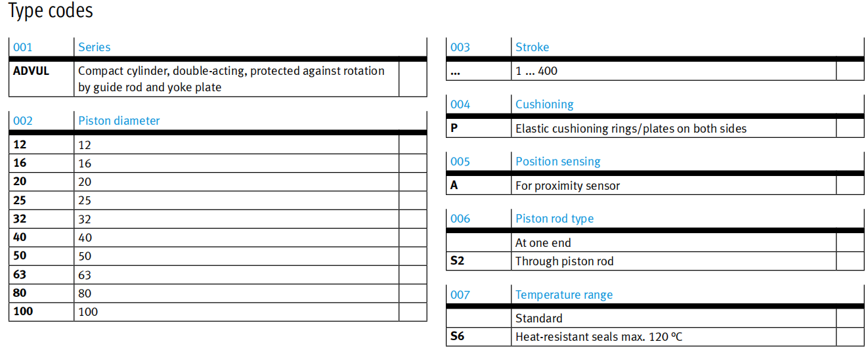Click the empty box beside ADVUL description
The height and width of the screenshot is (350, 868).
[413, 79]
